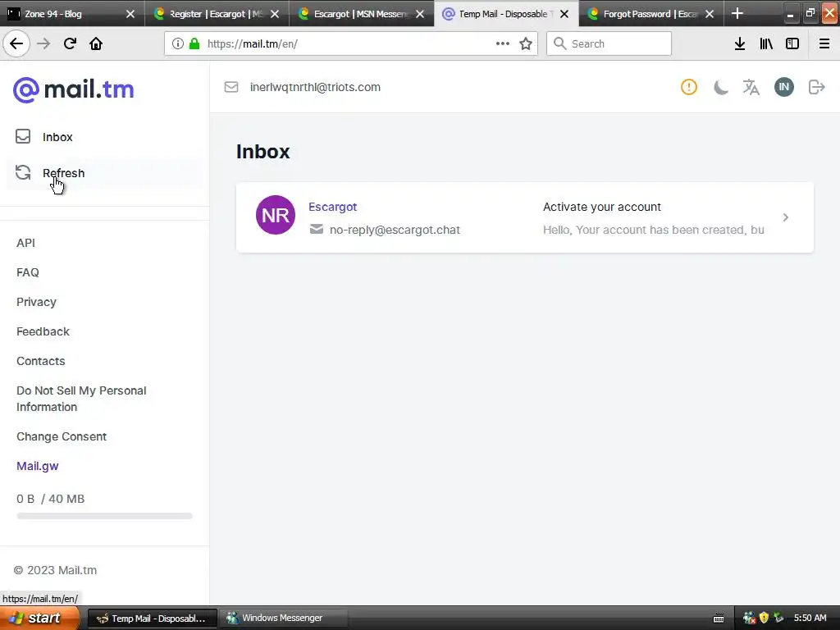This screenshot has width=840, height=630.
Task: Click the browser Back arrow button
Action: tap(16, 43)
